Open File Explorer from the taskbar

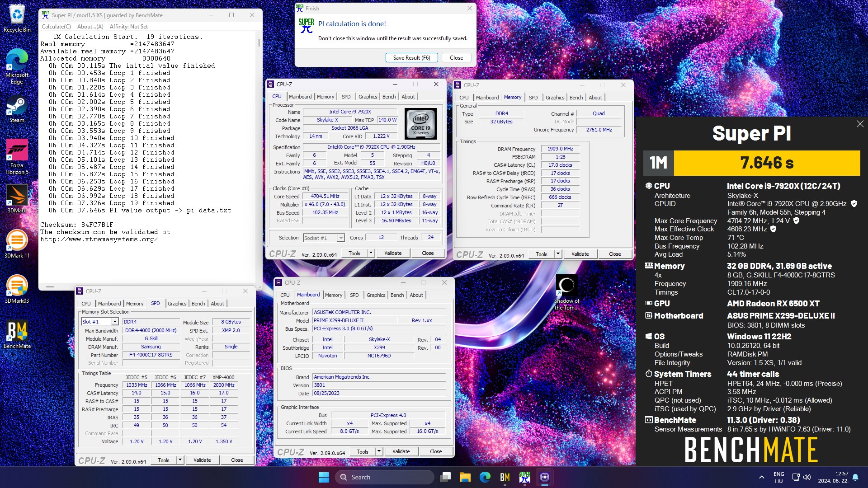tap(465, 477)
